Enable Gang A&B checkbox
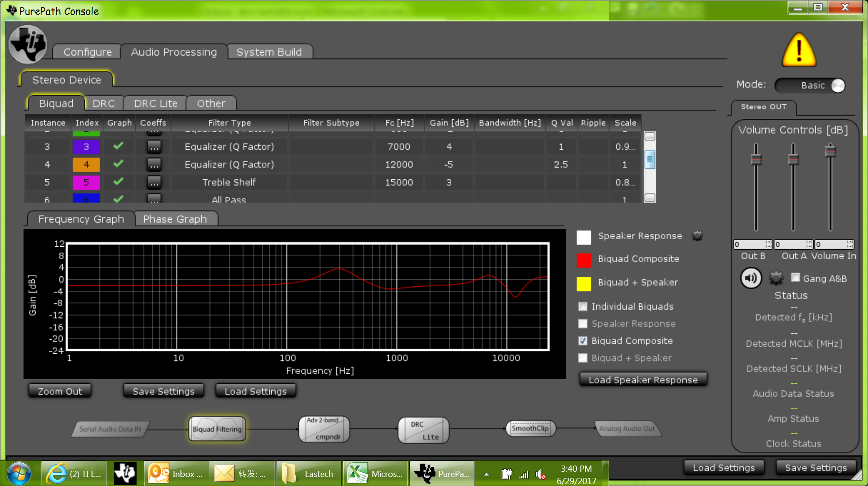The width and height of the screenshot is (868, 486). [795, 277]
